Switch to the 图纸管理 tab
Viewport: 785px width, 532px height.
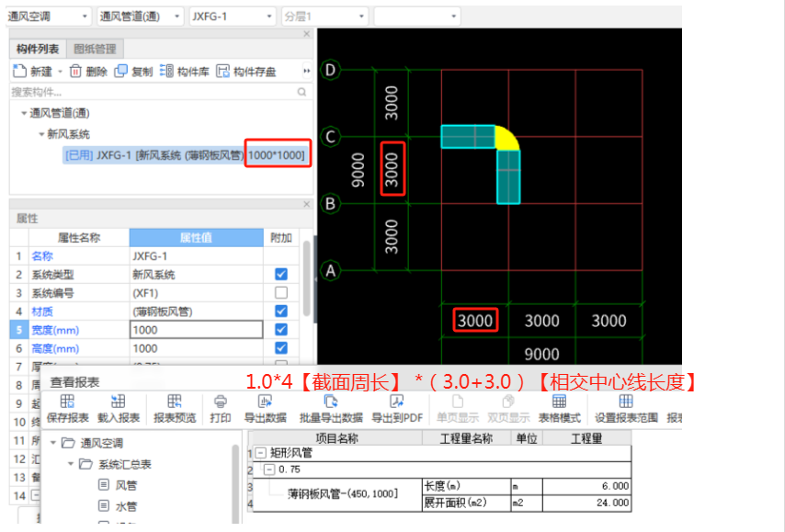95,49
